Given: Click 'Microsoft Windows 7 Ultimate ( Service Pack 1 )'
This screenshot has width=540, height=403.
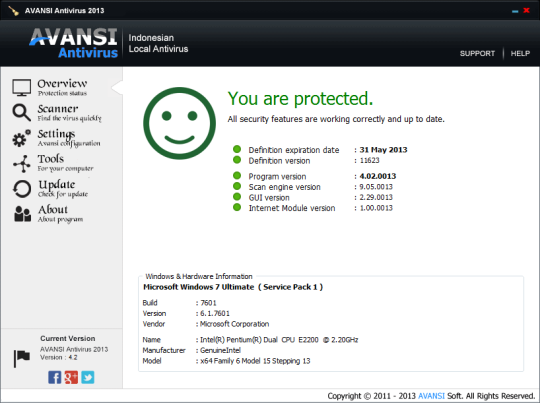Looking at the screenshot, I should click(233, 287).
